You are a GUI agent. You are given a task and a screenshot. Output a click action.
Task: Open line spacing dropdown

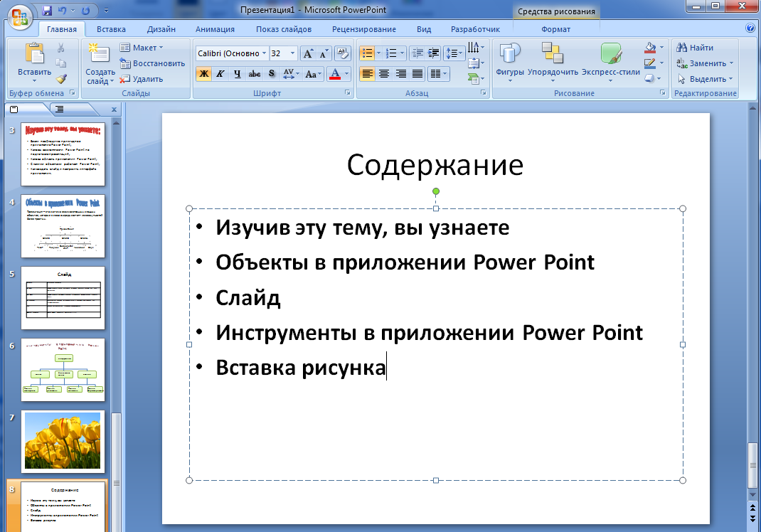[454, 53]
